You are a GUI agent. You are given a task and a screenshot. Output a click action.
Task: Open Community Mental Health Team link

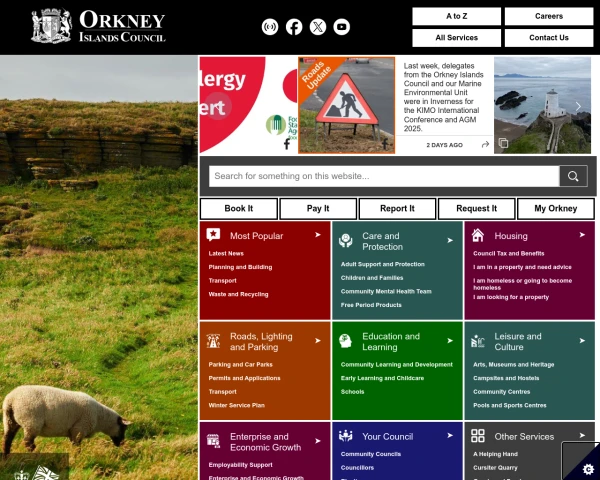point(386,291)
